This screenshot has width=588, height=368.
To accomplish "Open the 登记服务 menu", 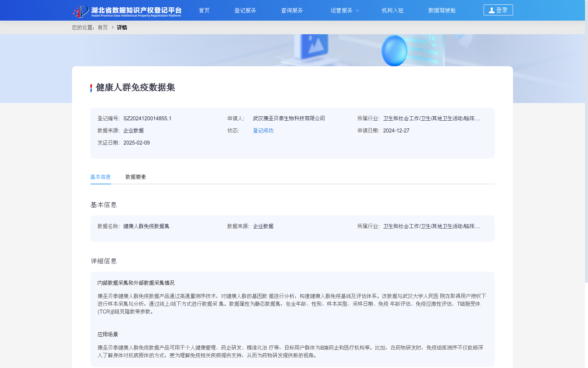I will [x=245, y=10].
